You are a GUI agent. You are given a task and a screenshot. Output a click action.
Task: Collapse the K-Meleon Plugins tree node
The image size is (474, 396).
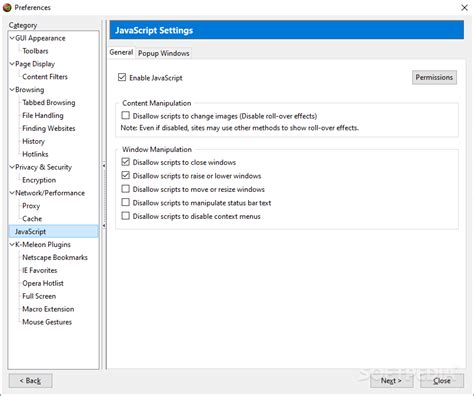[12, 244]
